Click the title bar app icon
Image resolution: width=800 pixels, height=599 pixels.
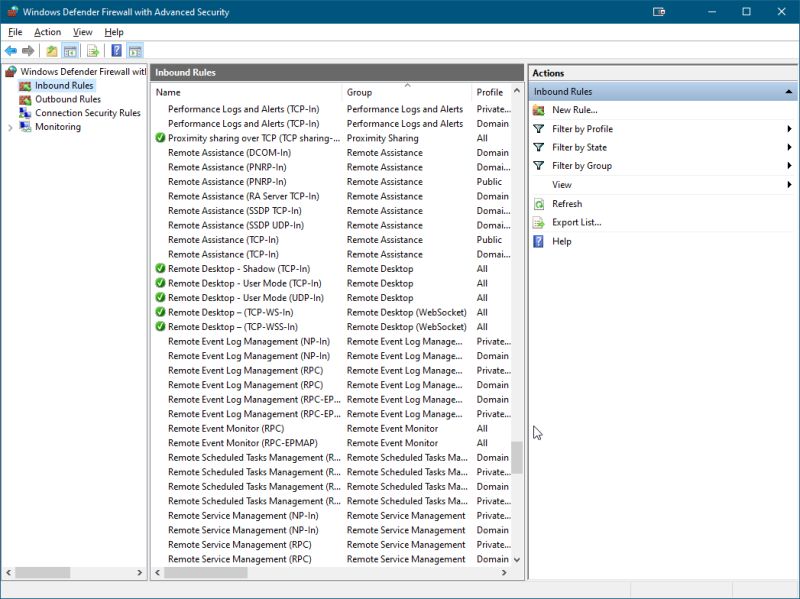pyautogui.click(x=13, y=12)
